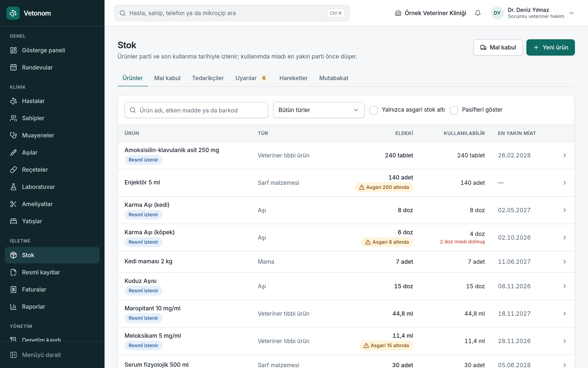The width and height of the screenshot is (588, 368).
Task: Switch to the Hareketler tab
Action: pyautogui.click(x=293, y=78)
